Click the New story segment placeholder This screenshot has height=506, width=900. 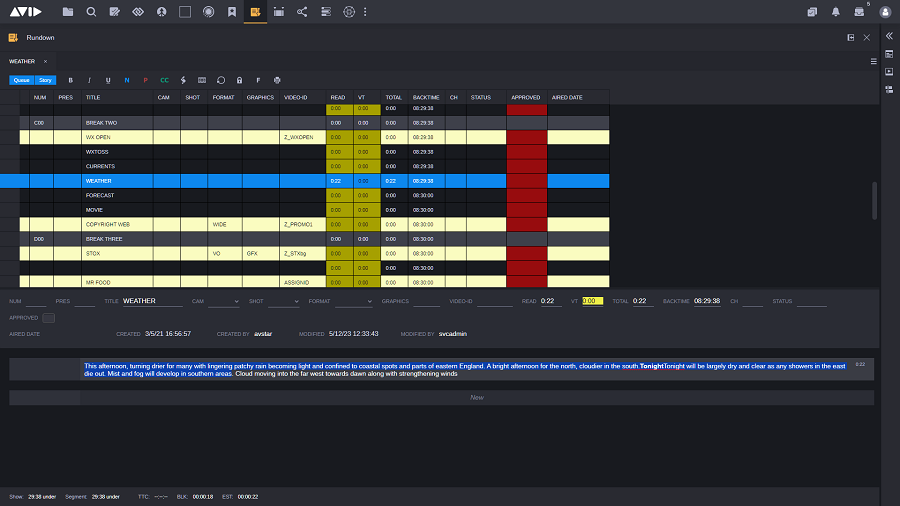476,398
